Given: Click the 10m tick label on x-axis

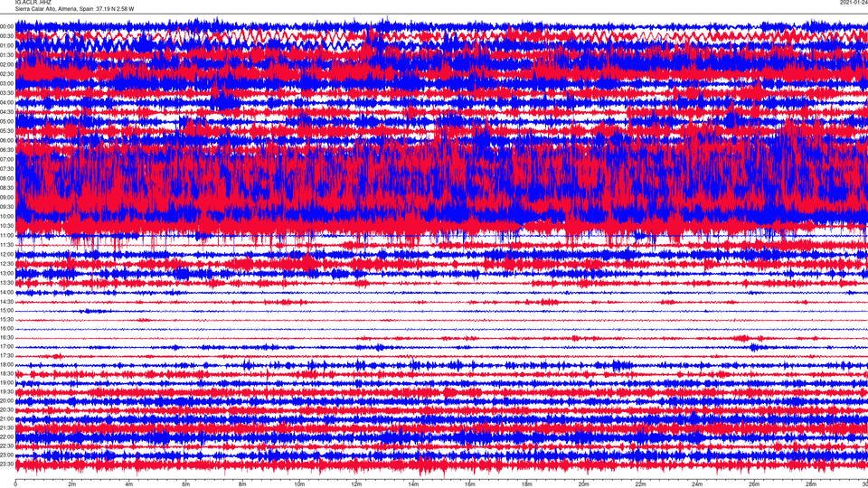Looking at the screenshot, I should [x=299, y=484].
